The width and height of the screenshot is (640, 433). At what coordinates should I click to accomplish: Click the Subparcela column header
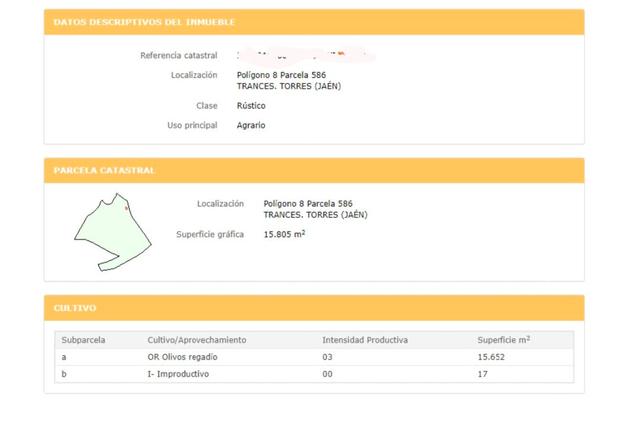coord(83,340)
